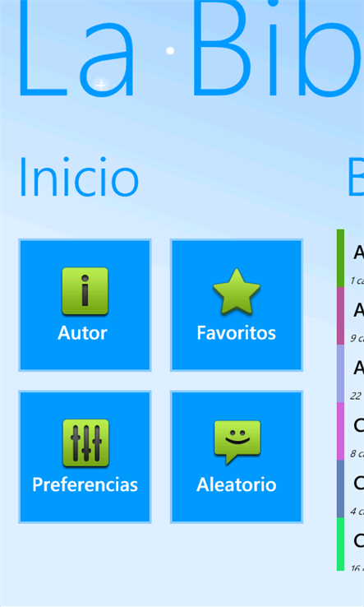Switch to the partially visible B section header
Viewport: 364px width, 607px height.
tap(356, 178)
